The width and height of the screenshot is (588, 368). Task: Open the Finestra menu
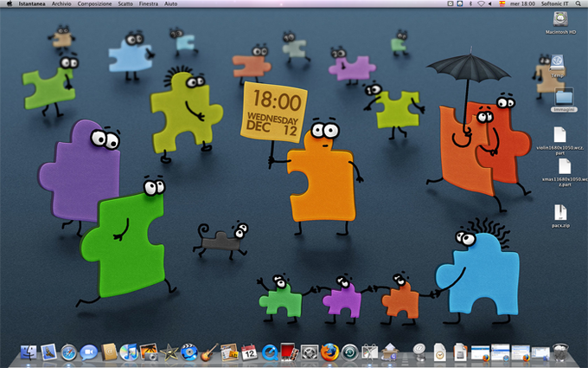(149, 3)
